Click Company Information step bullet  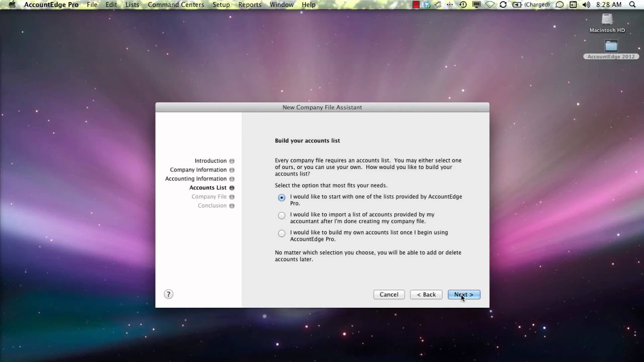tap(232, 170)
